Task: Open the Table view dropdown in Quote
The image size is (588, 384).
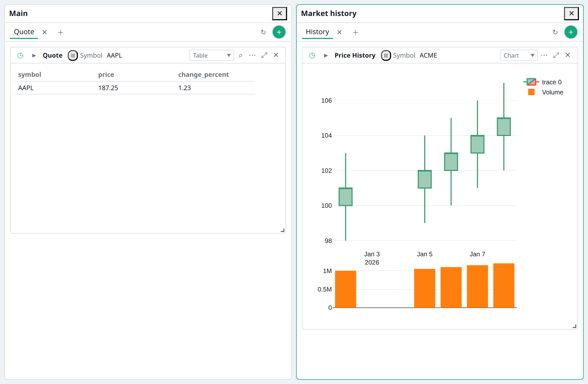Action: (x=212, y=55)
